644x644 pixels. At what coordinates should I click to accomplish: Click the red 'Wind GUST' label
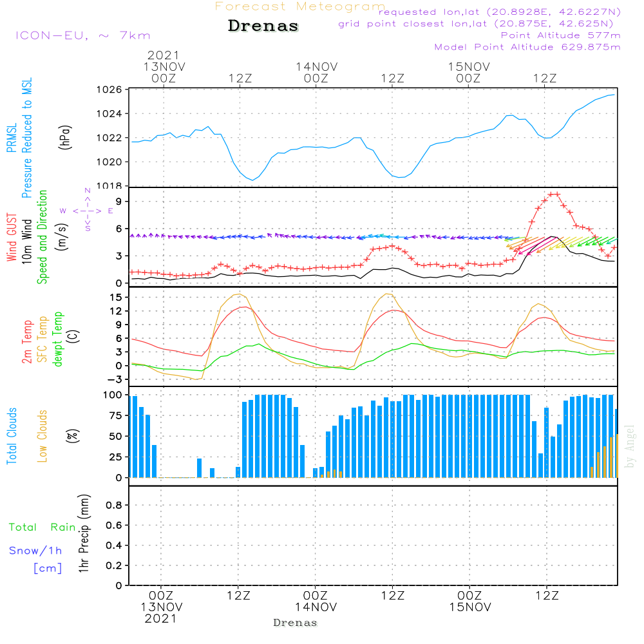click(12, 237)
